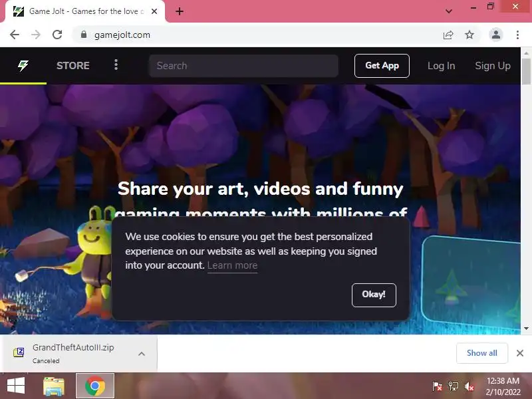Open File Explorer from the taskbar
Screen dimensions: 532x399
[54, 386]
